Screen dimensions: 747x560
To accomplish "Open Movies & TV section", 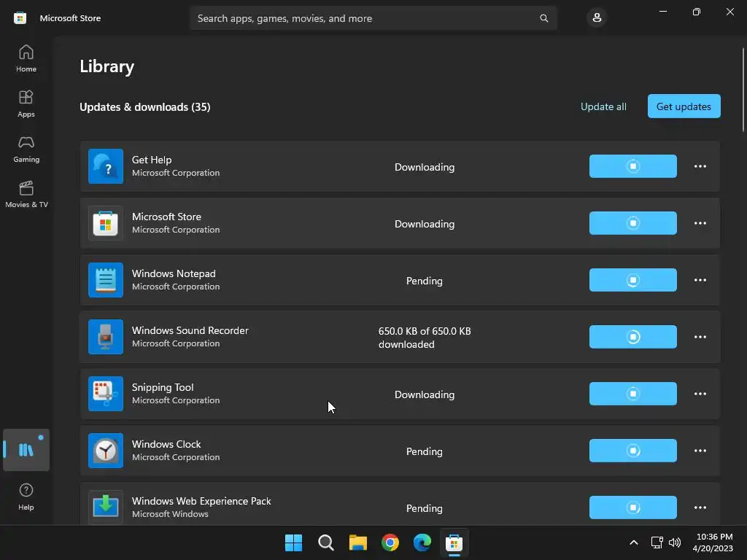I will (26, 194).
